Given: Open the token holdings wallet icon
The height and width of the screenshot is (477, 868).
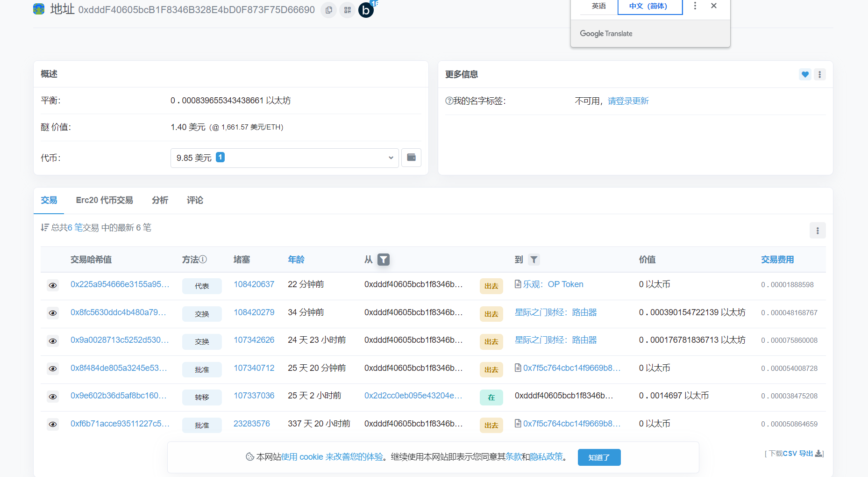Looking at the screenshot, I should [x=412, y=158].
